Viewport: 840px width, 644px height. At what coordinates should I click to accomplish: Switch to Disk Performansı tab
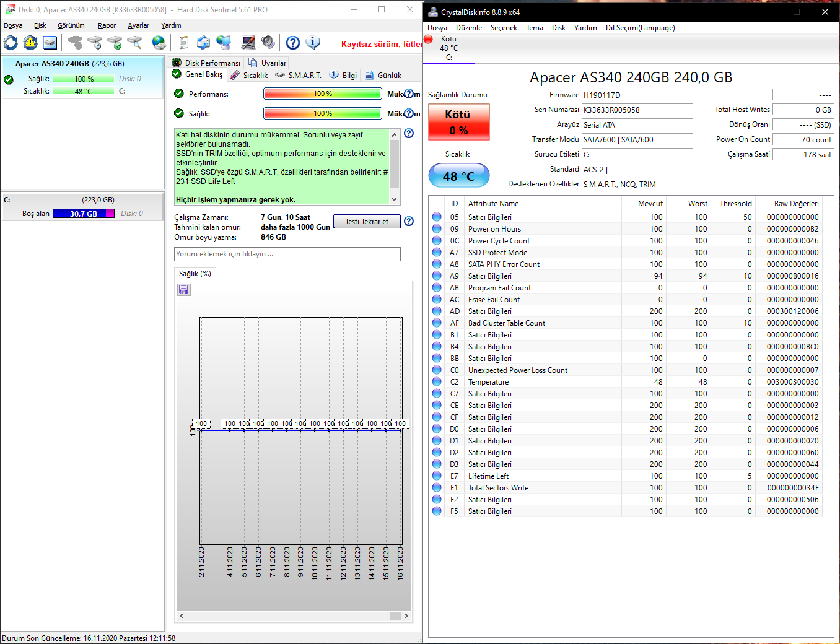click(x=206, y=63)
